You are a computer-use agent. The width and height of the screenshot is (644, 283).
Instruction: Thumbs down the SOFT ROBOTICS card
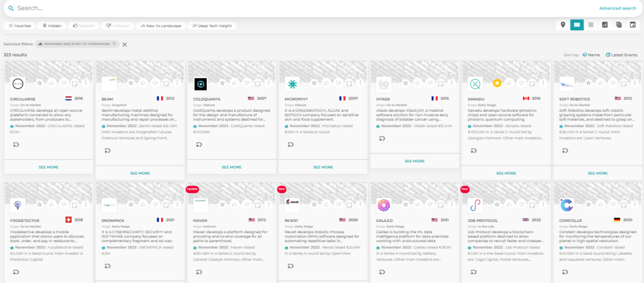pos(613,83)
